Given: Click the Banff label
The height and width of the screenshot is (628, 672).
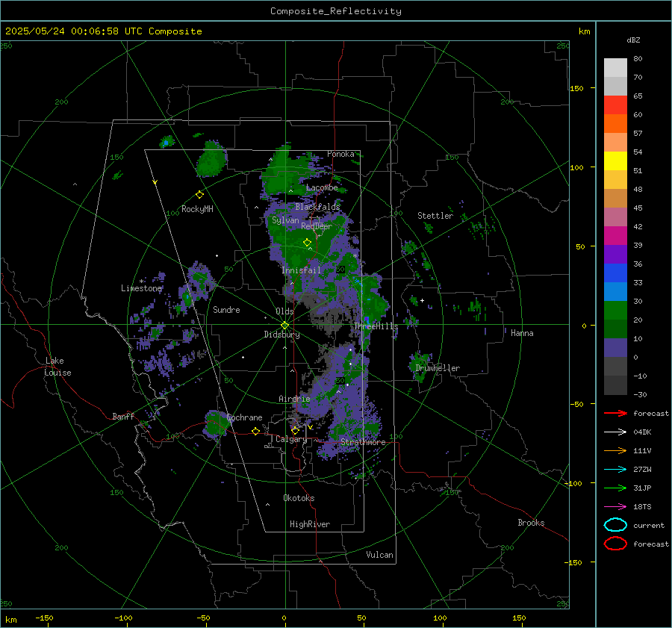Looking at the screenshot, I should [x=123, y=417].
